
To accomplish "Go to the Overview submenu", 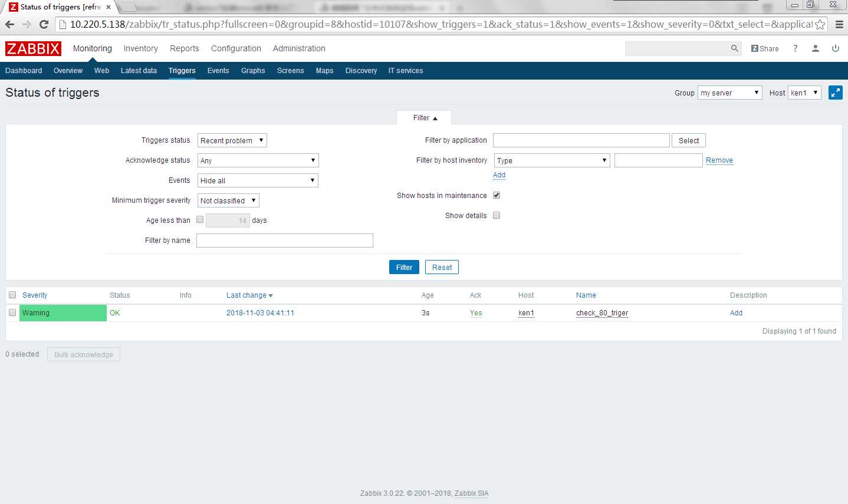I will coord(68,71).
